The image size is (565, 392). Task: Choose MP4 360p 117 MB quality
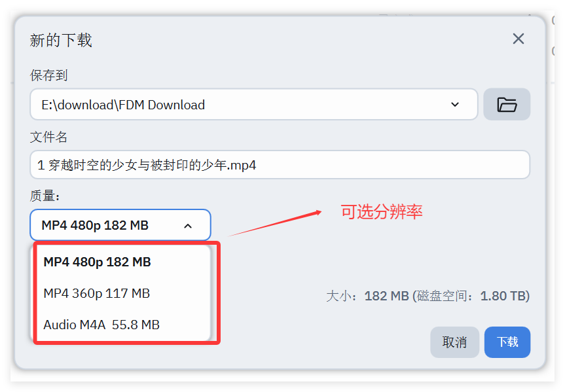coord(97,293)
